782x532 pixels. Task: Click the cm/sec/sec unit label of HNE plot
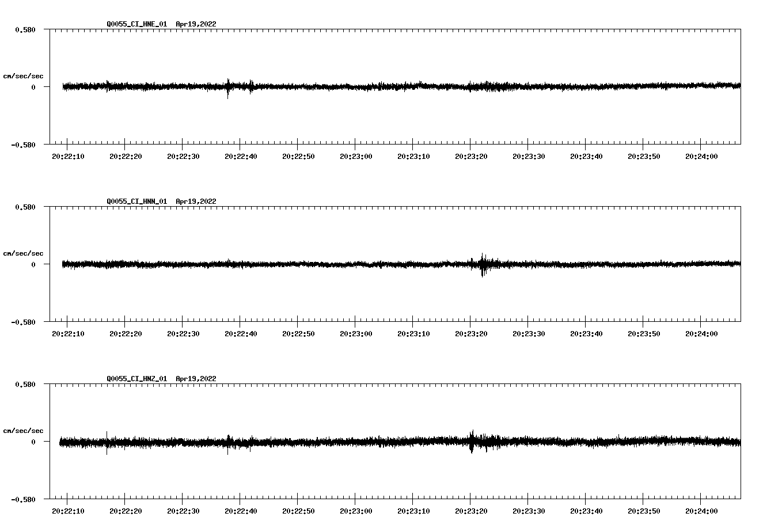(23, 76)
